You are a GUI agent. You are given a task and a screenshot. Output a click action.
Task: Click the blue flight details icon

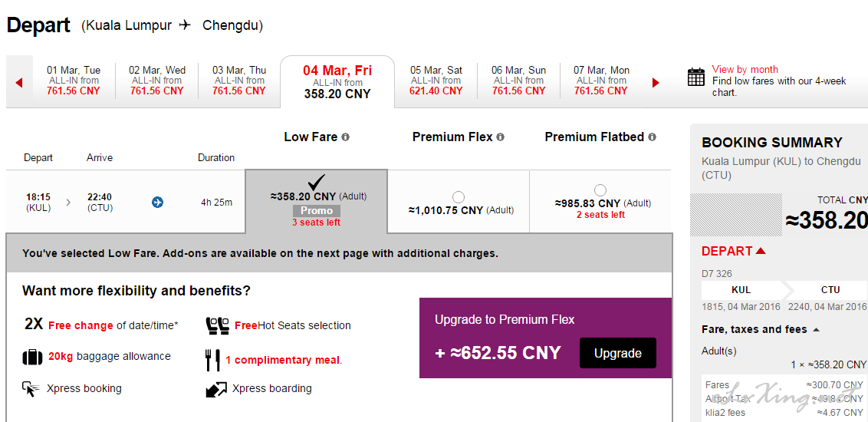tap(157, 203)
